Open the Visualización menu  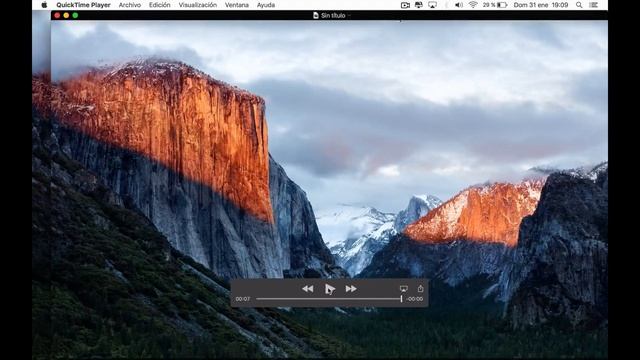click(x=198, y=5)
